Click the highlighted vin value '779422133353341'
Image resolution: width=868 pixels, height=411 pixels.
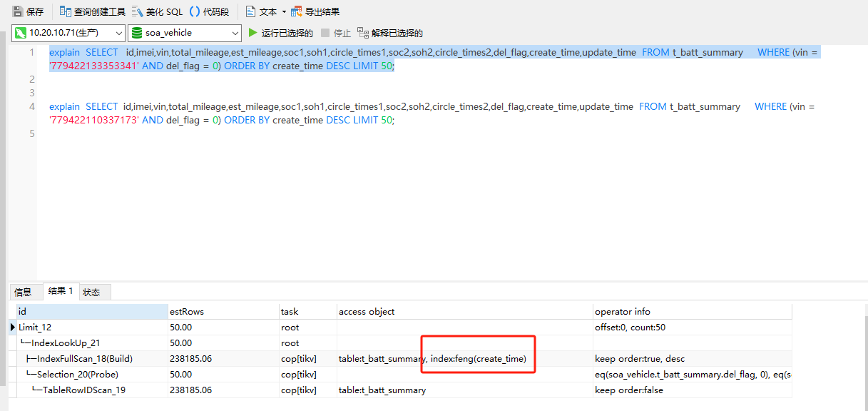click(93, 66)
